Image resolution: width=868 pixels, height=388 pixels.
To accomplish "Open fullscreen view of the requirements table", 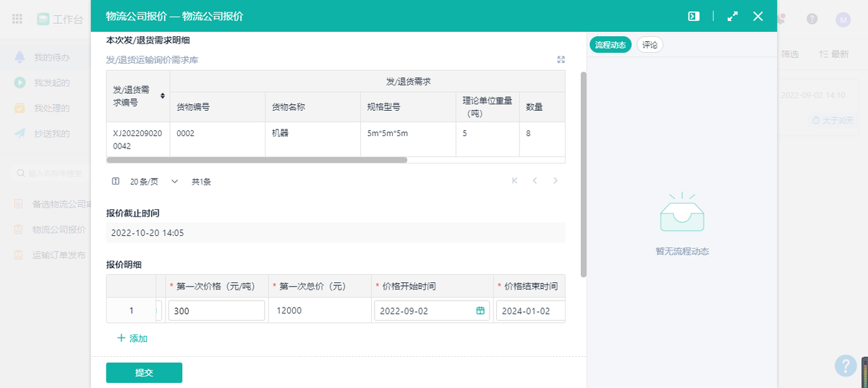I will (561, 59).
